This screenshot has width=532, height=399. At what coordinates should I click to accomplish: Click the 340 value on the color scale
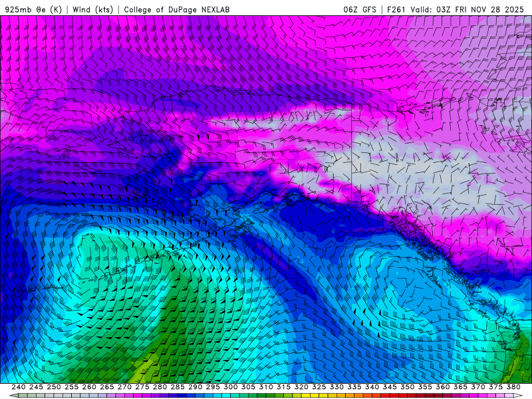372,387
